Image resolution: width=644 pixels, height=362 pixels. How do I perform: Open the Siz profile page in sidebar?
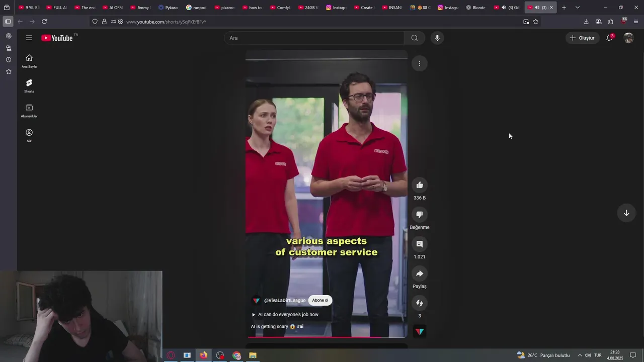coord(29,135)
